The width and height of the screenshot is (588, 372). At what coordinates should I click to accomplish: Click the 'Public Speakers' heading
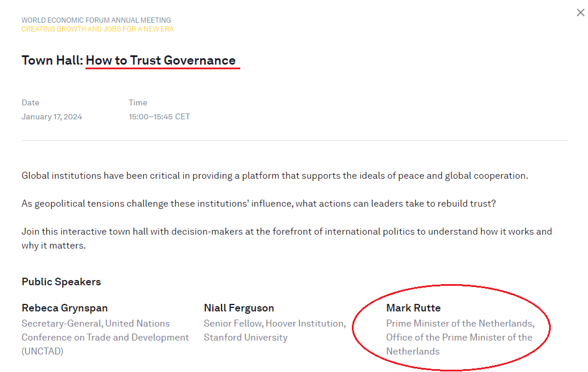[61, 282]
